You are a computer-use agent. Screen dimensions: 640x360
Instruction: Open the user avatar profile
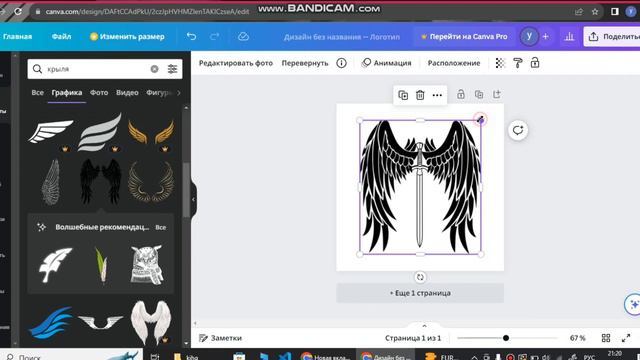tap(529, 36)
